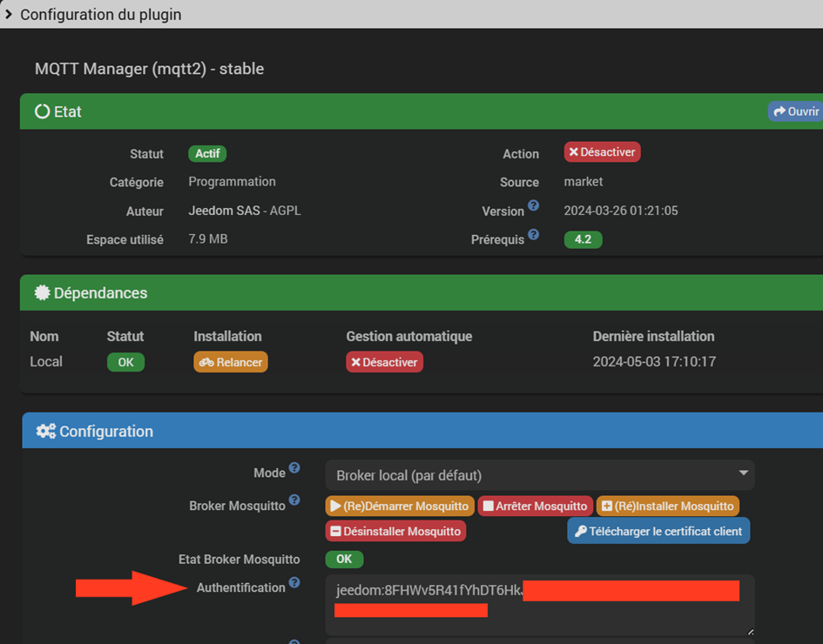Click the Local dependency name
Viewport: 823px width, 644px height.
coord(46,362)
